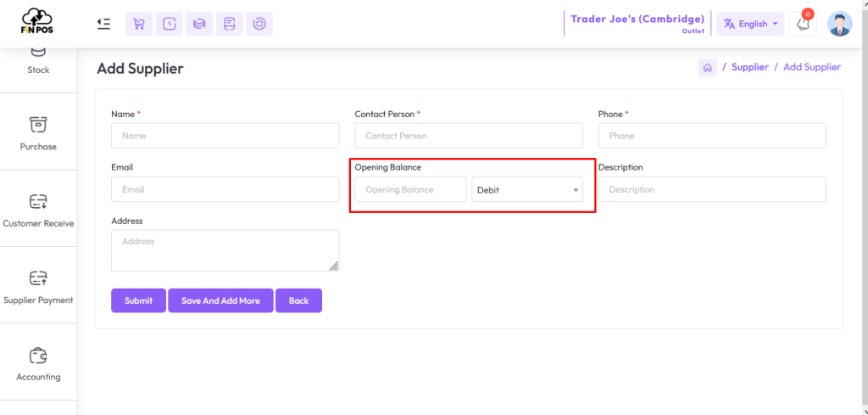Open the stacked layers shortcut icon
Screen dimensions: 868x415
[199, 24]
